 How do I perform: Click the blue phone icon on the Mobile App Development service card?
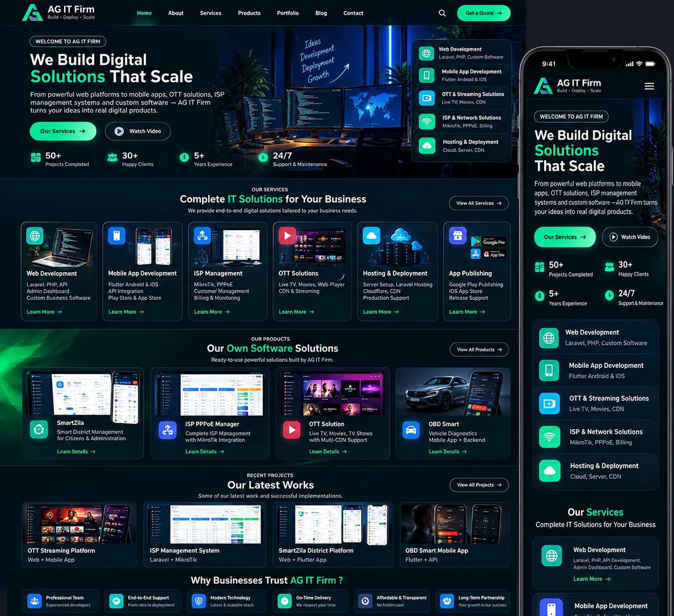[x=117, y=236]
